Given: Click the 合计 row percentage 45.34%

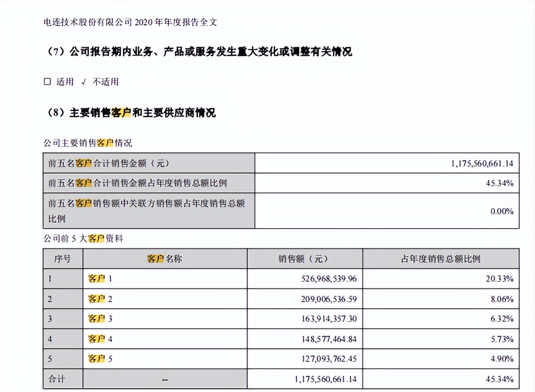Looking at the screenshot, I should tap(500, 379).
